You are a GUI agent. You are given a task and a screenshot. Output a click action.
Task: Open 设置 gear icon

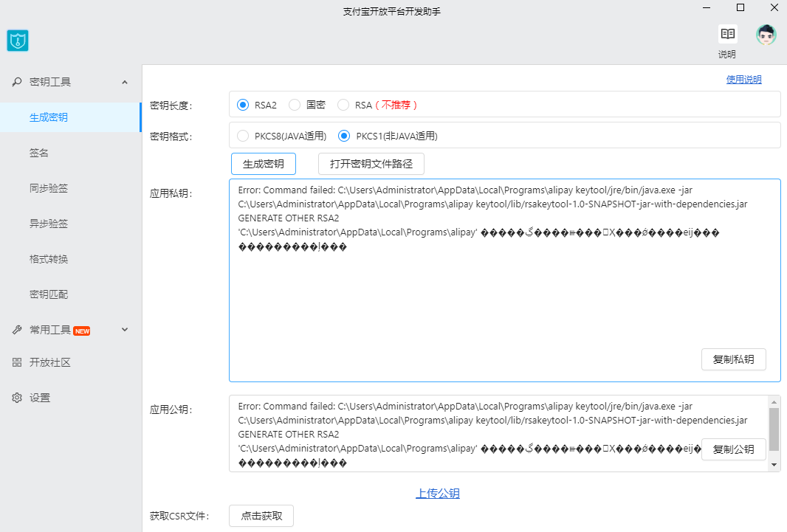click(x=17, y=398)
